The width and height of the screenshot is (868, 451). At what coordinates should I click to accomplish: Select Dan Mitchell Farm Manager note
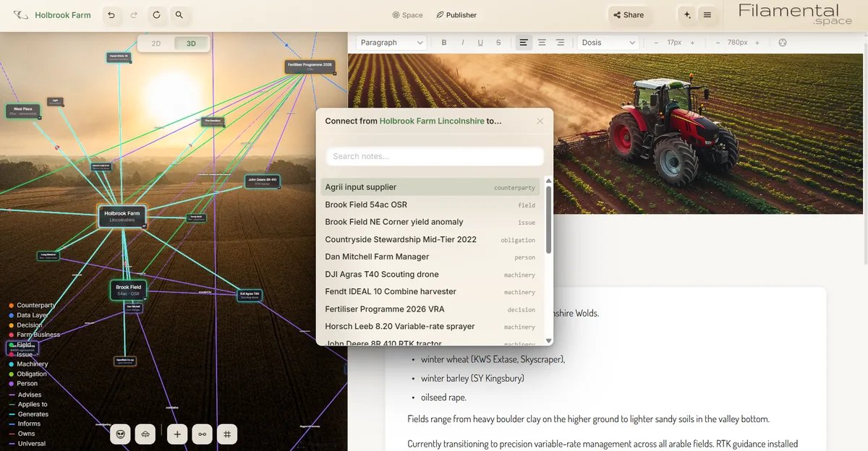pos(430,257)
